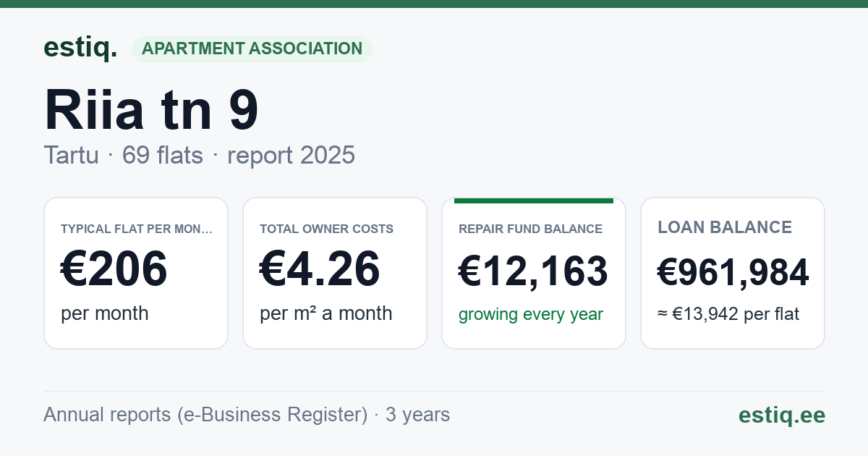Select the €206 value
Screen dimensions: 868x456
[x=114, y=269]
